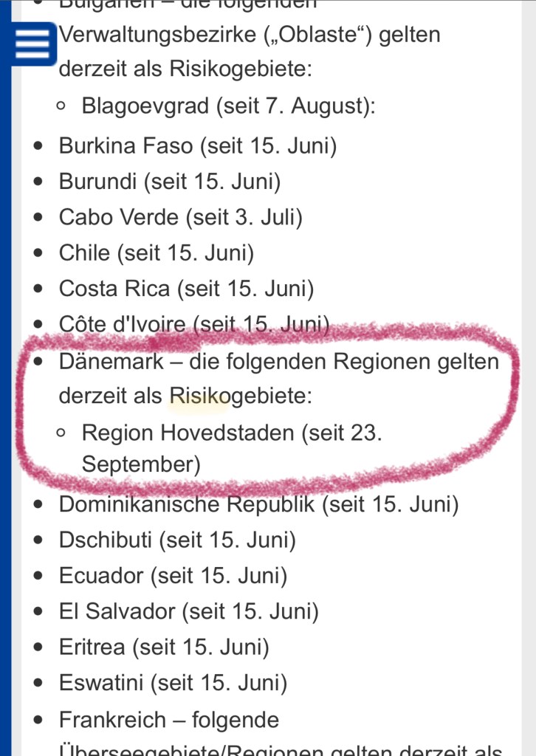This screenshot has height=756, width=536.
Task: Select the Region Hovedstaden sub-entry
Action: click(x=232, y=433)
